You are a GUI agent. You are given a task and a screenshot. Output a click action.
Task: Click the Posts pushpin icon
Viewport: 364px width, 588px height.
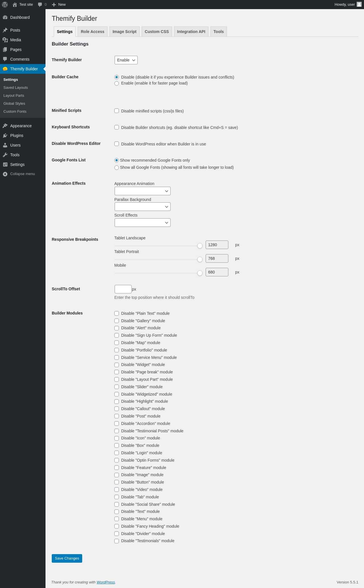tap(5, 30)
